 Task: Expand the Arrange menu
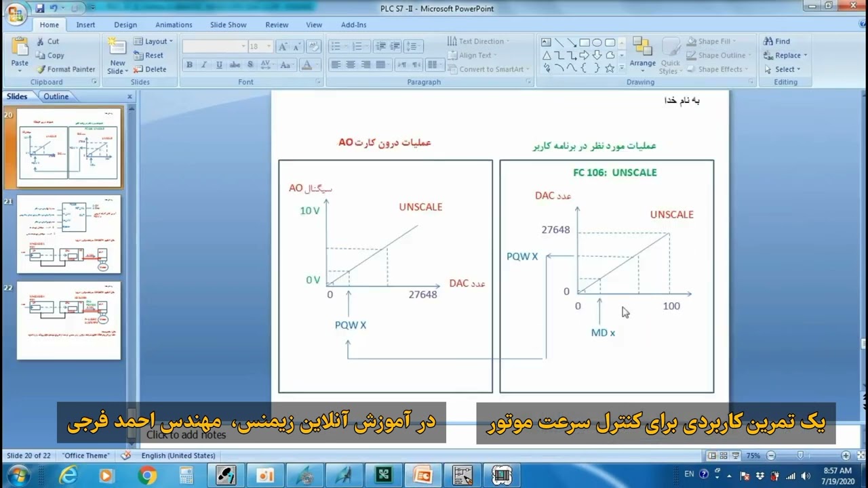click(642, 56)
